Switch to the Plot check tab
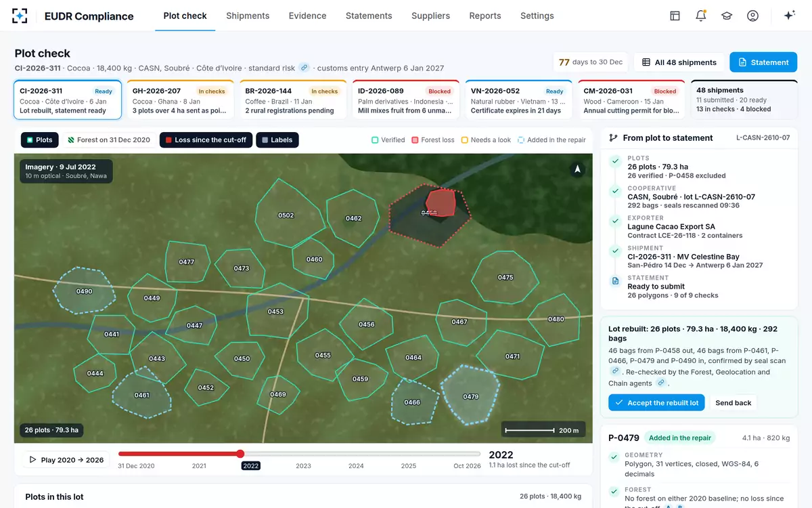Viewport: 812px width, 508px height. pyautogui.click(x=185, y=16)
